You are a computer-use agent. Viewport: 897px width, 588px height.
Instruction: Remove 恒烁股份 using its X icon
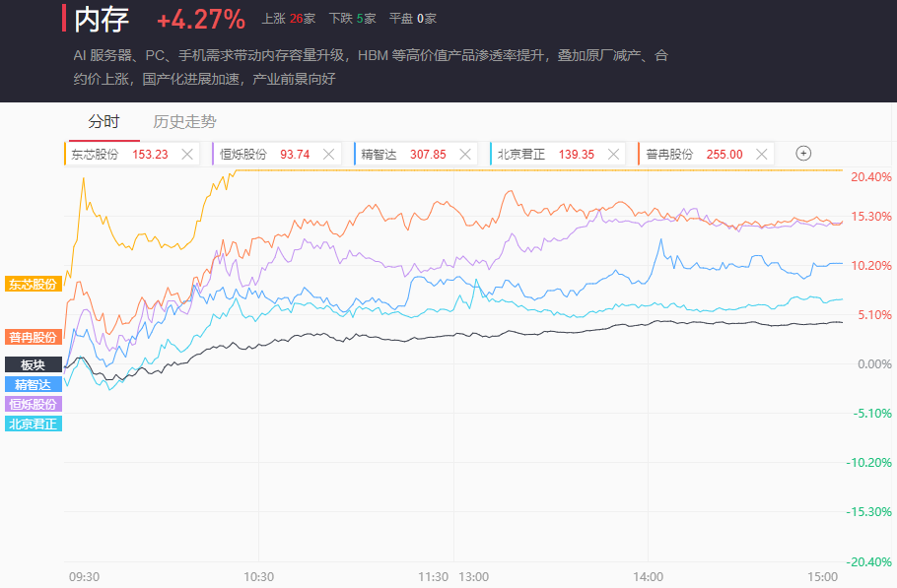pos(329,154)
